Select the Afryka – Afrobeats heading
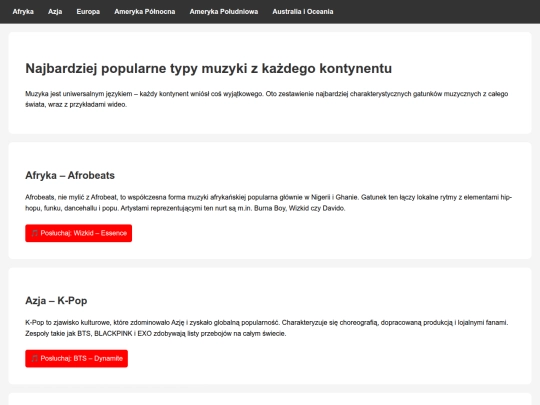540x405 pixels. (x=70, y=175)
